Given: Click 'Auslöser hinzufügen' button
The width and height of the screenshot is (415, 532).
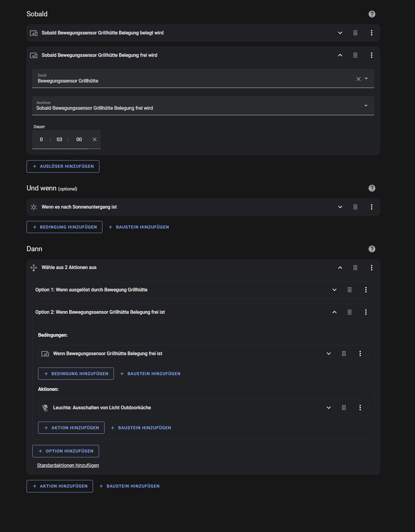Looking at the screenshot, I should click(63, 167).
